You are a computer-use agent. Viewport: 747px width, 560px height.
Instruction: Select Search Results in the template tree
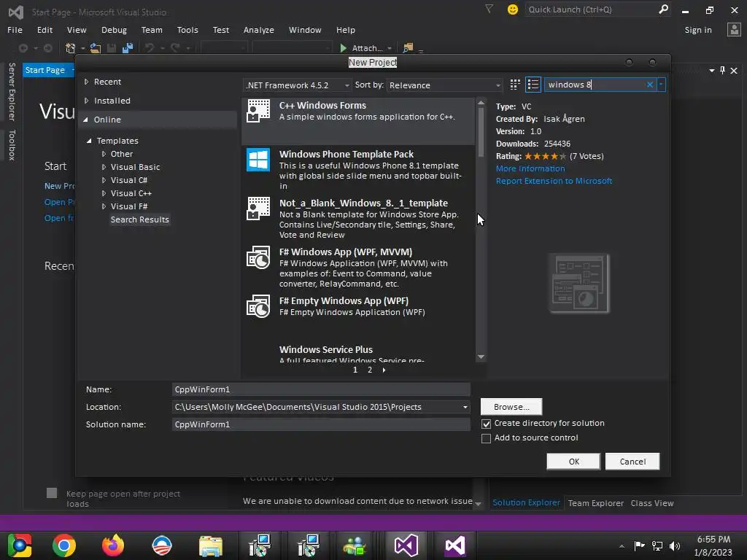point(139,219)
